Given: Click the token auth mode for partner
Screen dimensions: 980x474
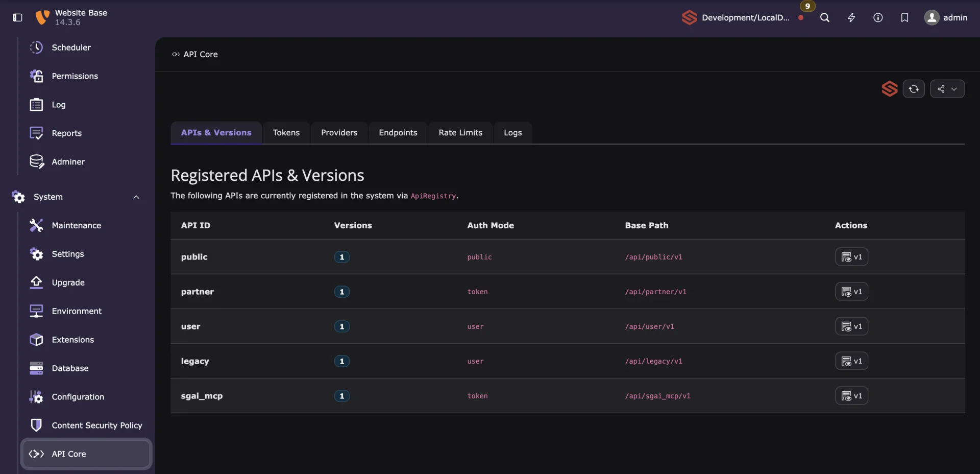Looking at the screenshot, I should (478, 292).
